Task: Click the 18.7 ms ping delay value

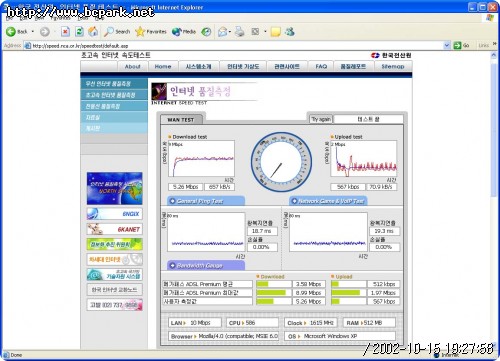Action: (262, 231)
